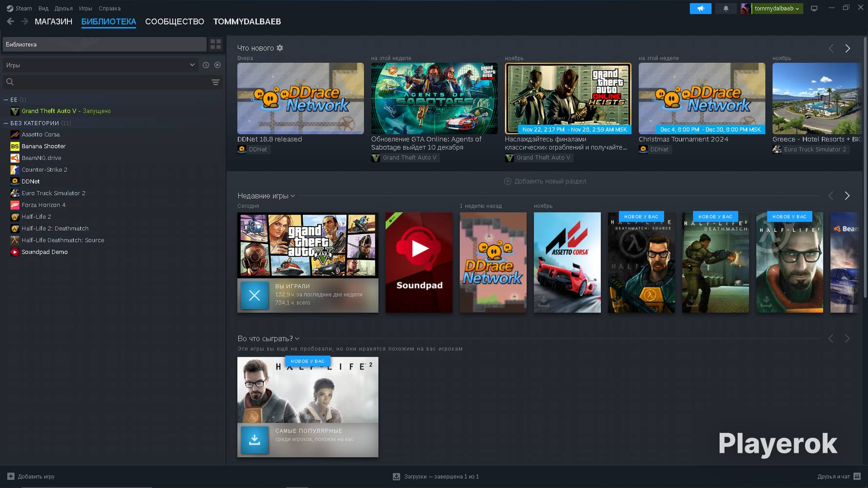Image resolution: width=868 pixels, height=488 pixels.
Task: Next page arrow in Что нового
Action: click(x=847, y=48)
